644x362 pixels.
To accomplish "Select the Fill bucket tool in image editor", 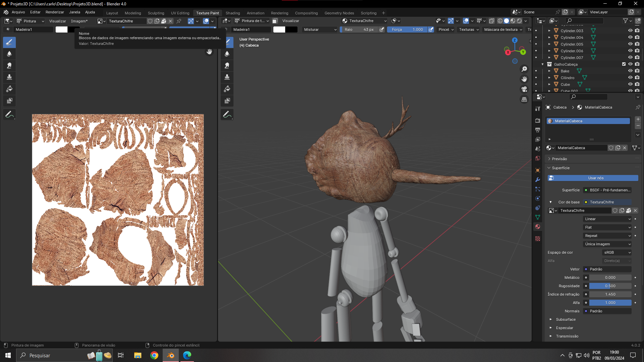I will [9, 89].
